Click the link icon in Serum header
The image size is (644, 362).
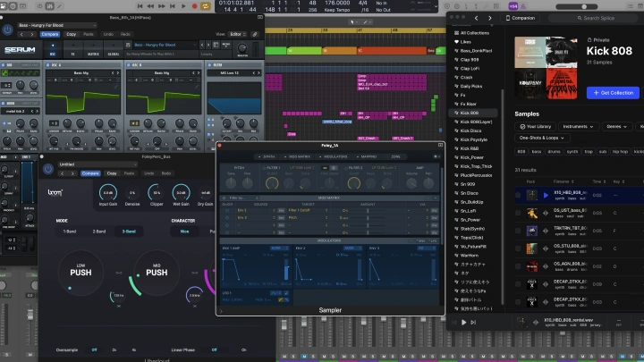pyautogui.click(x=255, y=35)
